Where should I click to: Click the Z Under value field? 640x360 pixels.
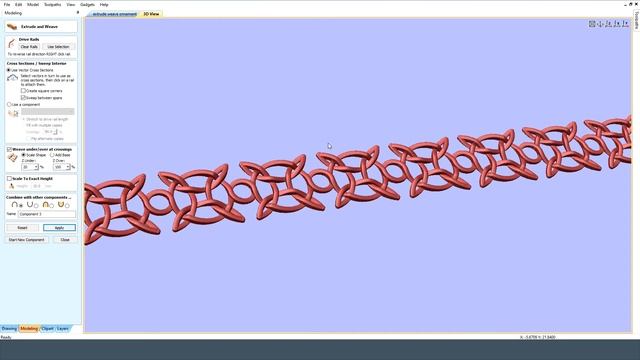[x=28, y=167]
